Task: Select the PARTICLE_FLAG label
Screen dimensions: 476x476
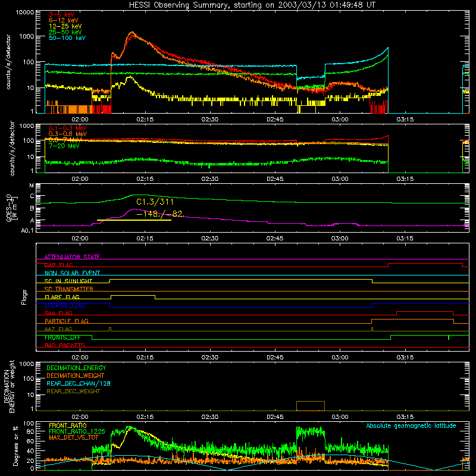Action: pos(67,321)
